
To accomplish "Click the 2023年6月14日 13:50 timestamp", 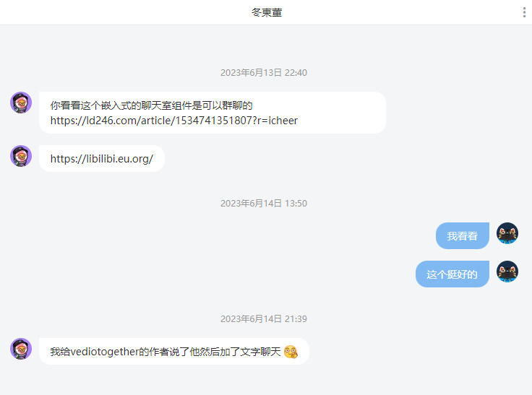I will [264, 203].
